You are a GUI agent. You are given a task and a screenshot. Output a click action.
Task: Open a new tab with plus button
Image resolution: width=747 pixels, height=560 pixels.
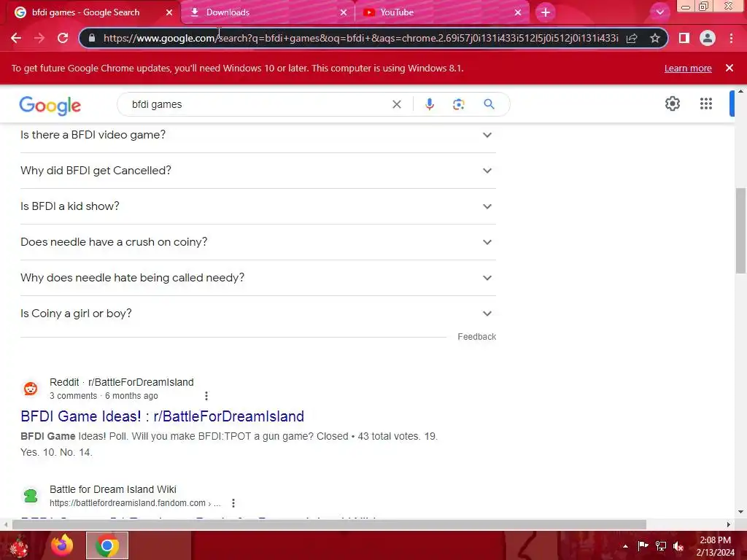546,12
